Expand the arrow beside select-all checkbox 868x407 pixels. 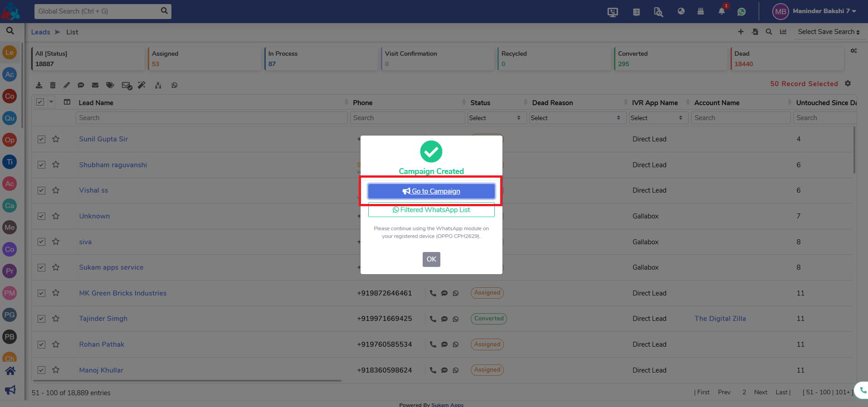click(51, 102)
